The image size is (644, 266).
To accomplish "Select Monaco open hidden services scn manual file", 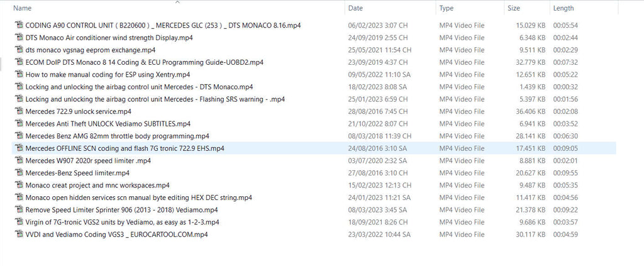I will 139,197.
